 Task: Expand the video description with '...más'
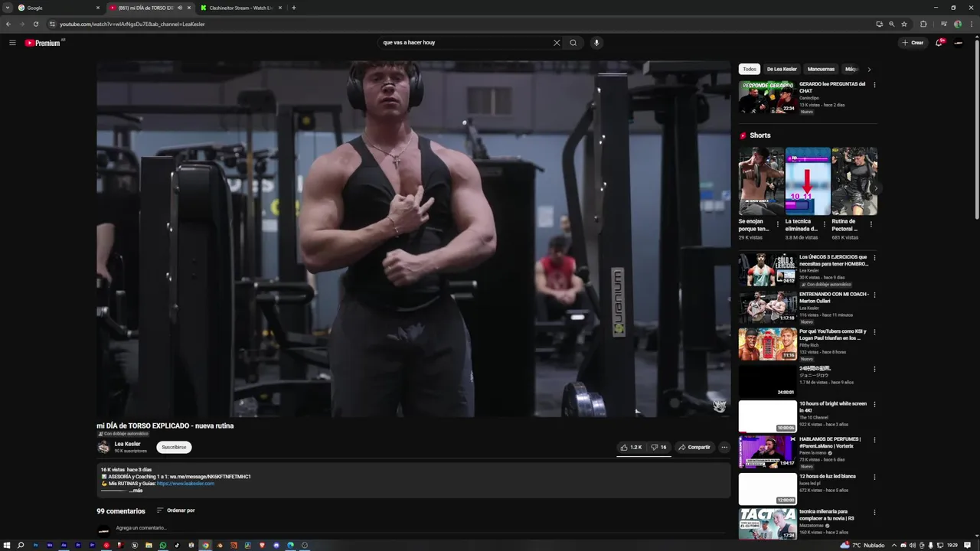(x=136, y=491)
